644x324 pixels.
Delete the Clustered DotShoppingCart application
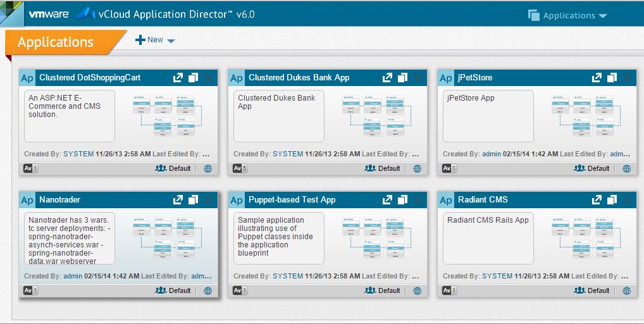pyautogui.click(x=208, y=77)
